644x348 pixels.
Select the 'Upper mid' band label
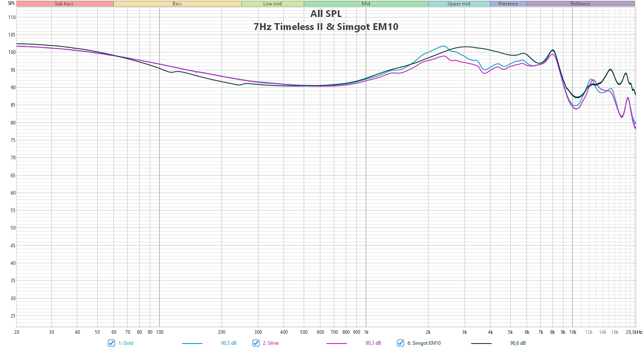[x=459, y=4]
